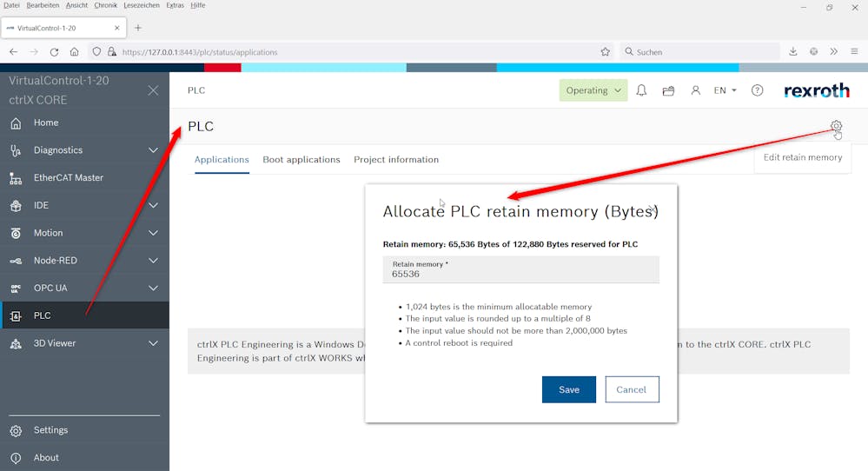Image resolution: width=868 pixels, height=471 pixels.
Task: Click the help question mark icon
Action: click(x=757, y=90)
